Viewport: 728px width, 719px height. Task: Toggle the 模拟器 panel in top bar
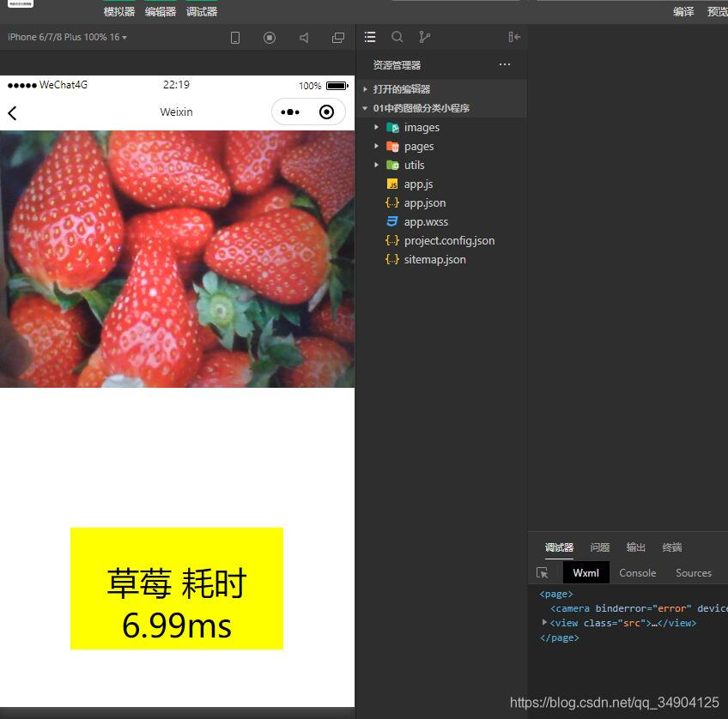[x=118, y=12]
